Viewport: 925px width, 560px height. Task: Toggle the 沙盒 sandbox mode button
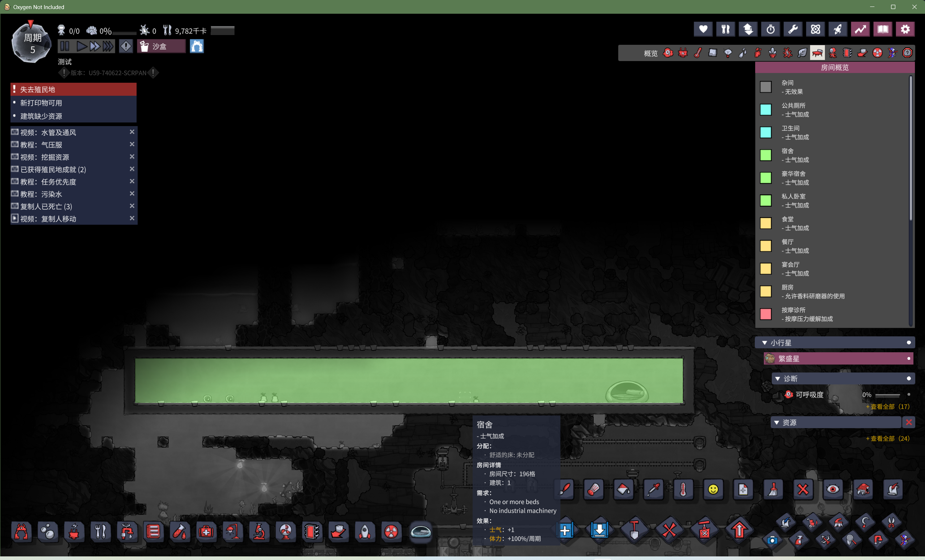161,46
